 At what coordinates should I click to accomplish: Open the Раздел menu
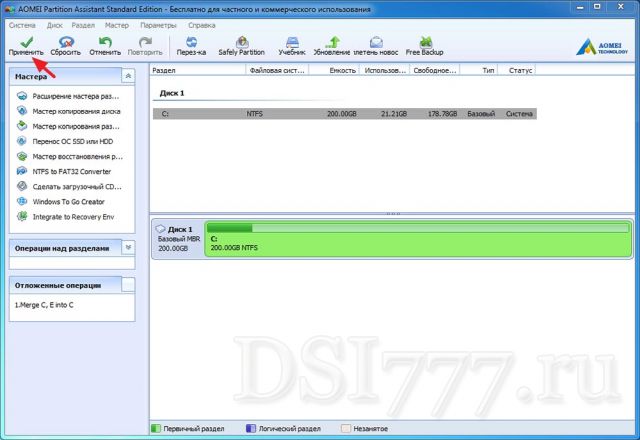pos(83,25)
